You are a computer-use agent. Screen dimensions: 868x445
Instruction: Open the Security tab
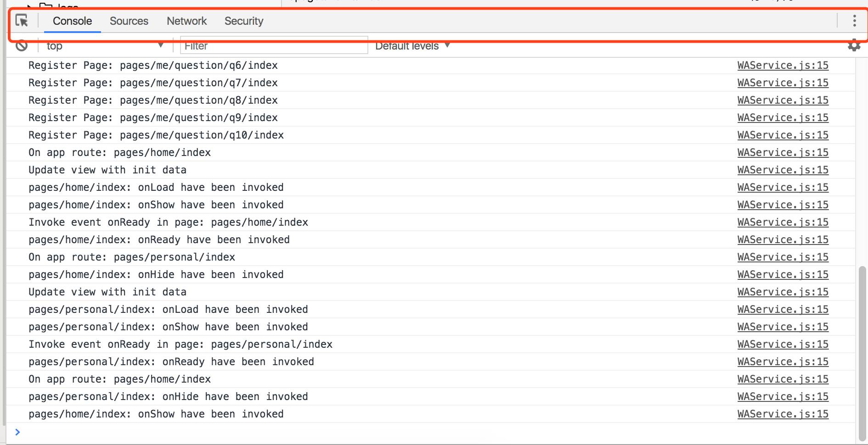(244, 21)
